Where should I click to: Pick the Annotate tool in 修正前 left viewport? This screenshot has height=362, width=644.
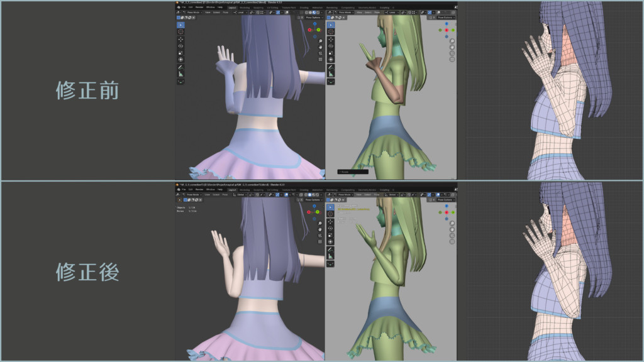[x=181, y=67]
